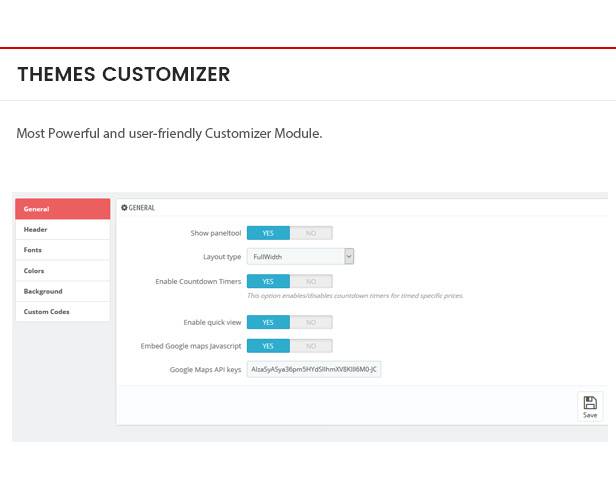The height and width of the screenshot is (504, 616).
Task: Click the Save floppy disk icon
Action: point(590,403)
